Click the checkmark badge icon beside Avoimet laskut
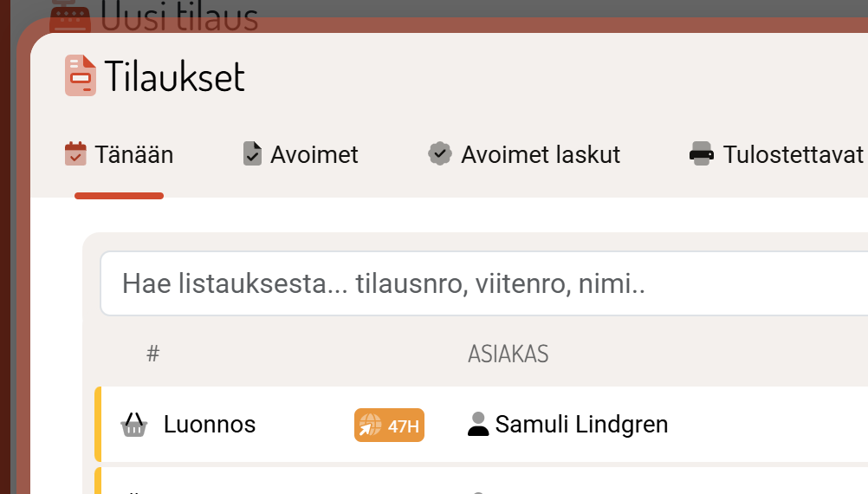 pos(440,154)
